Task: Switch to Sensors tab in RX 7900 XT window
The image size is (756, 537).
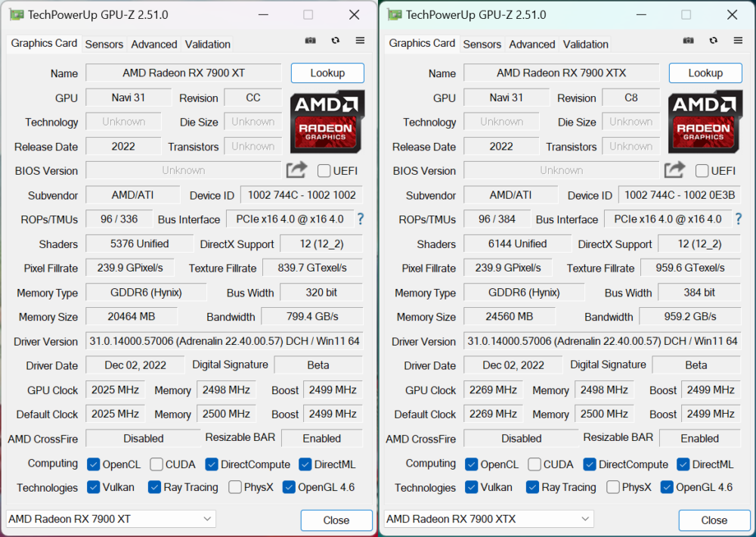Action: [x=104, y=45]
